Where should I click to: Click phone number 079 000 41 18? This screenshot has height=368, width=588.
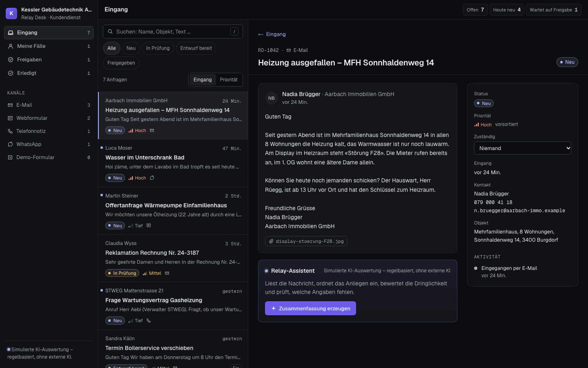(493, 202)
